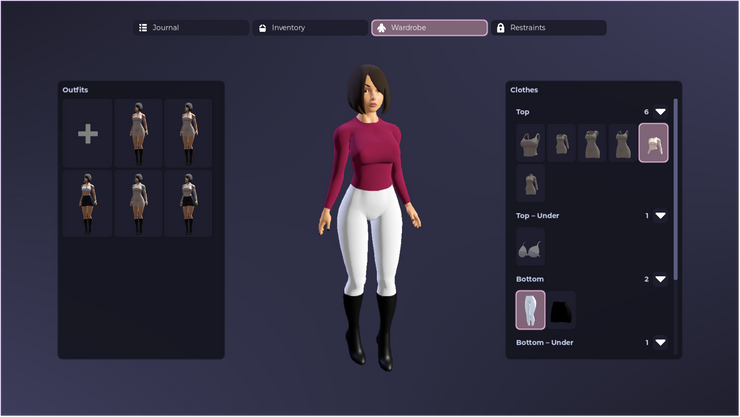Collapse the Top – Under section

click(660, 216)
